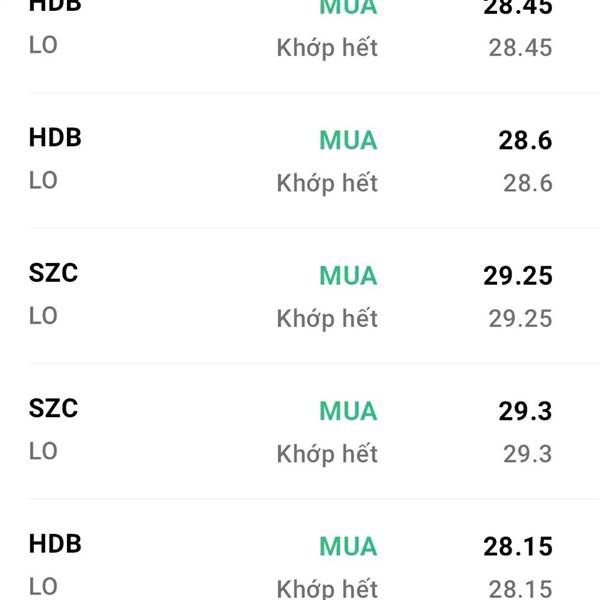Screen dimensions: 600x600
Task: Select Khớp hết status of 29.25 order
Action: point(327,318)
